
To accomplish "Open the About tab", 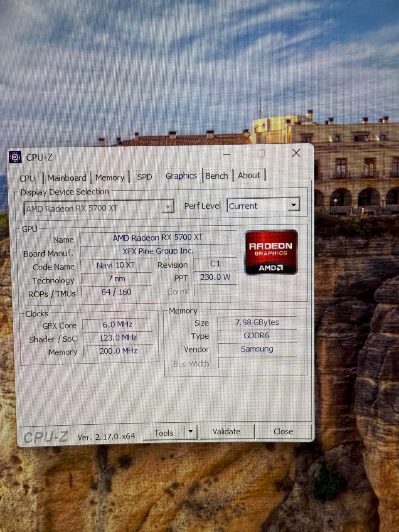I will [249, 175].
